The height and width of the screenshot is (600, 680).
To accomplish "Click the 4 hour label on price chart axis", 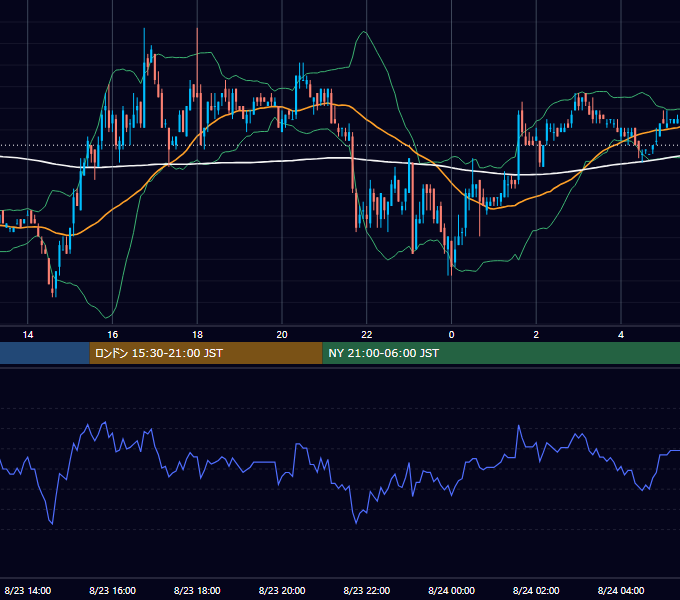I will click(x=621, y=335).
